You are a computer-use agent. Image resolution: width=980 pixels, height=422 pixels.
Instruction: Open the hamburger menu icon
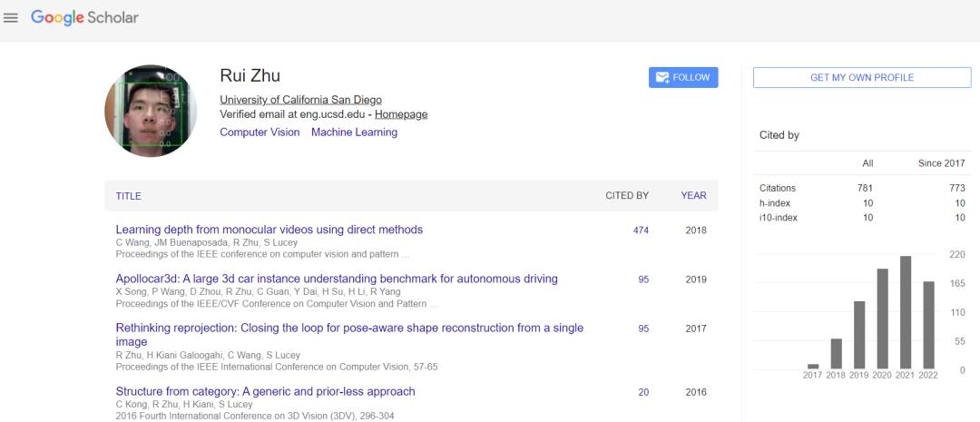click(11, 18)
